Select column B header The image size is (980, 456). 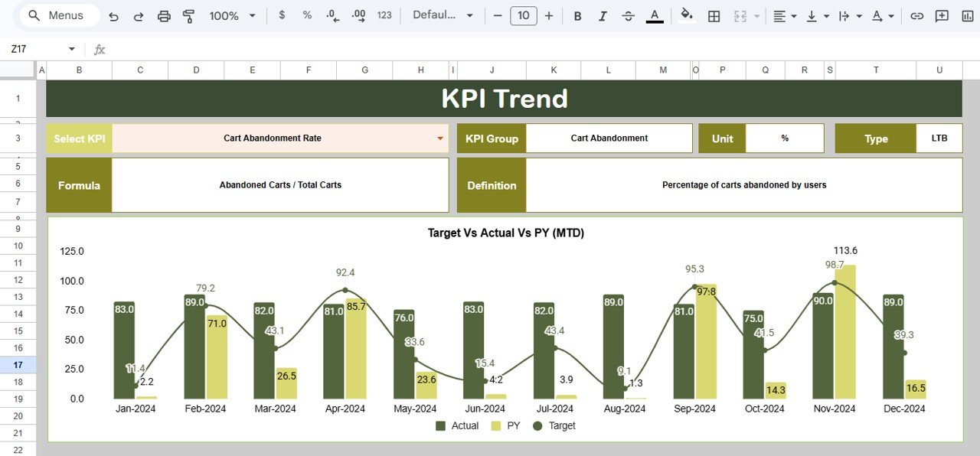coord(79,70)
